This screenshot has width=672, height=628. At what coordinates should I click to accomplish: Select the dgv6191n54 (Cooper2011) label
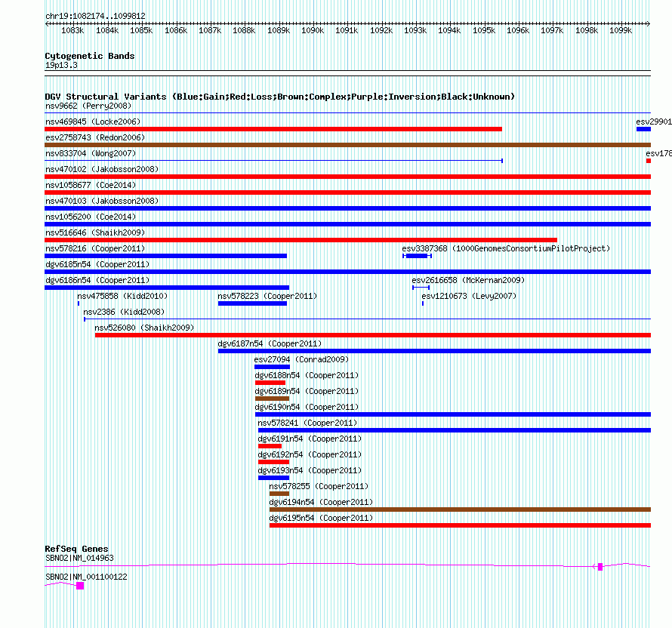coord(310,439)
